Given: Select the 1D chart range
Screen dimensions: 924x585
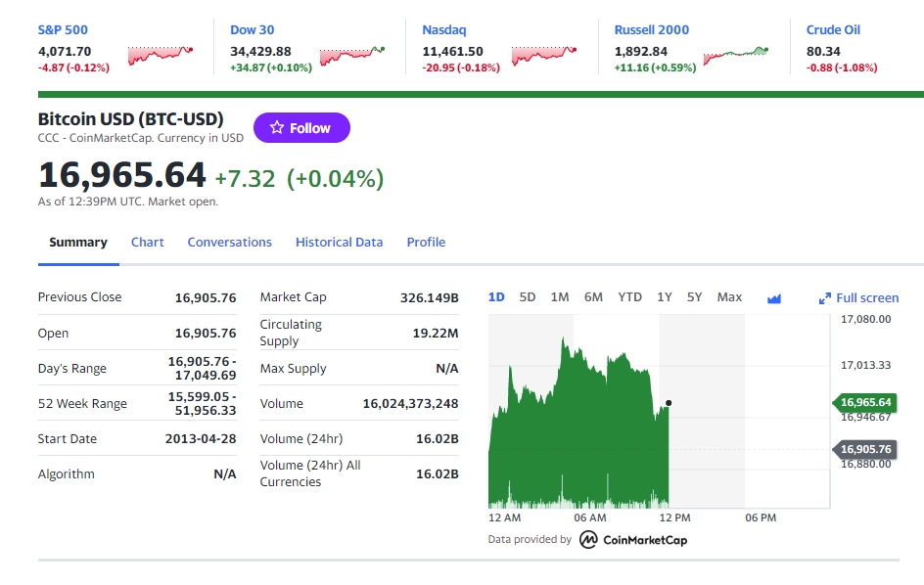Looking at the screenshot, I should click(496, 297).
